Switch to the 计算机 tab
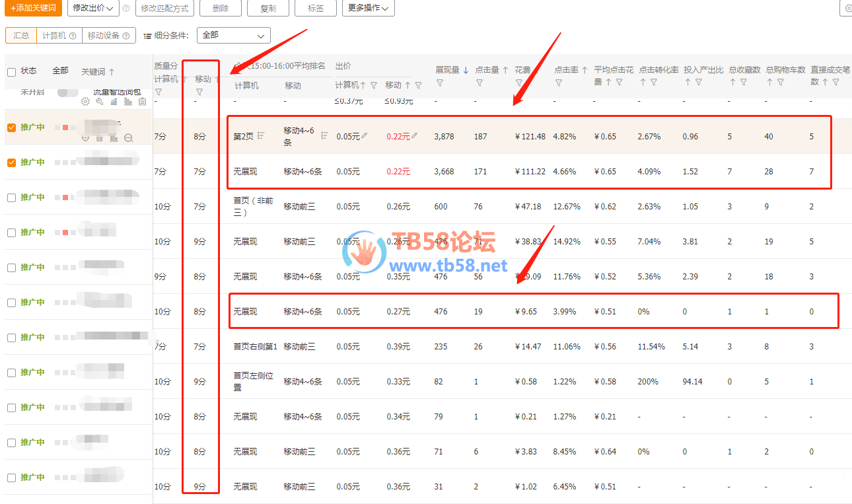Image resolution: width=852 pixels, height=504 pixels. 58,36
